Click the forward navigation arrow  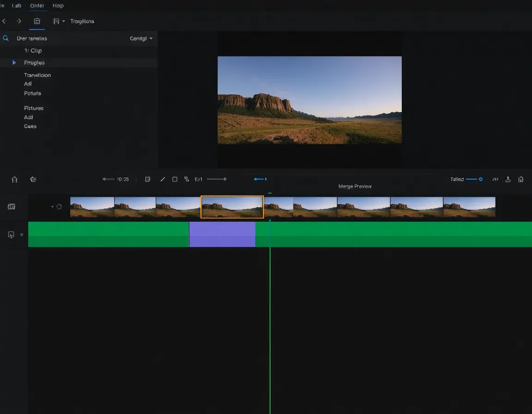19,21
